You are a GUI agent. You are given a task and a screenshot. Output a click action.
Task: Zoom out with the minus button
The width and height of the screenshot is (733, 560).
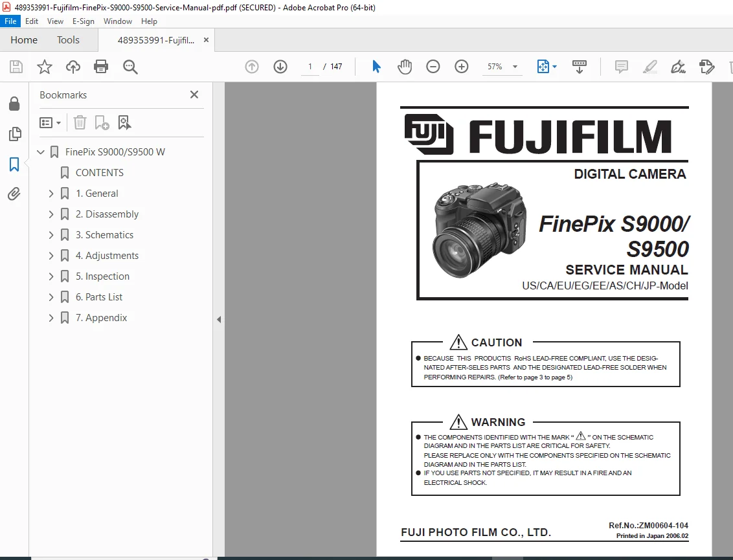click(x=433, y=67)
